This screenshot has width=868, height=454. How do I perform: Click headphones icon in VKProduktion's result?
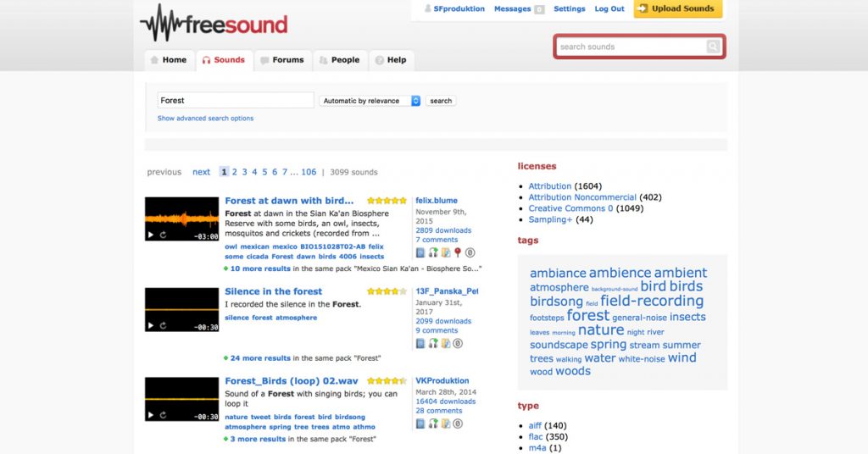(433, 424)
